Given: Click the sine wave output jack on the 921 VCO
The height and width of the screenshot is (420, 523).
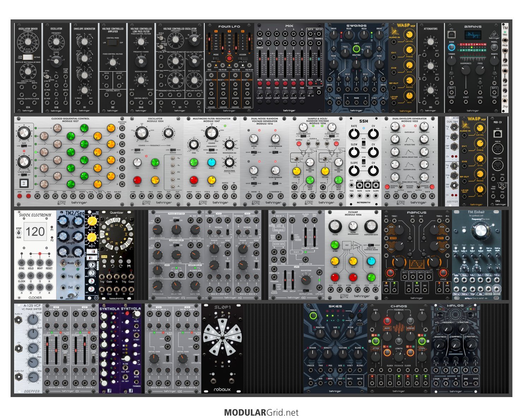Looking at the screenshot, I should pyautogui.click(x=162, y=103).
